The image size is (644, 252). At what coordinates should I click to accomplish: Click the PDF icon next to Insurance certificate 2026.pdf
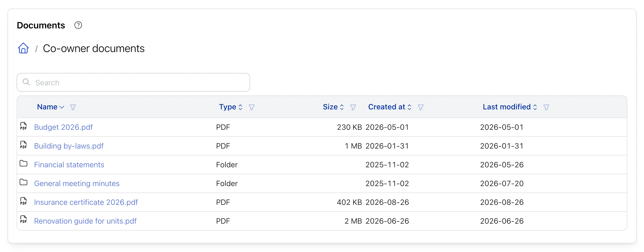tap(24, 201)
